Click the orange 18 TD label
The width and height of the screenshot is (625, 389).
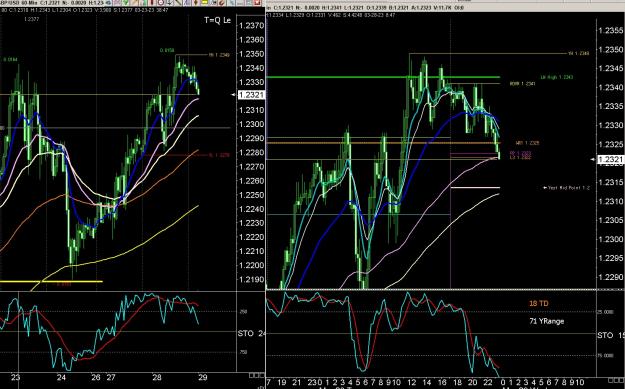click(539, 304)
